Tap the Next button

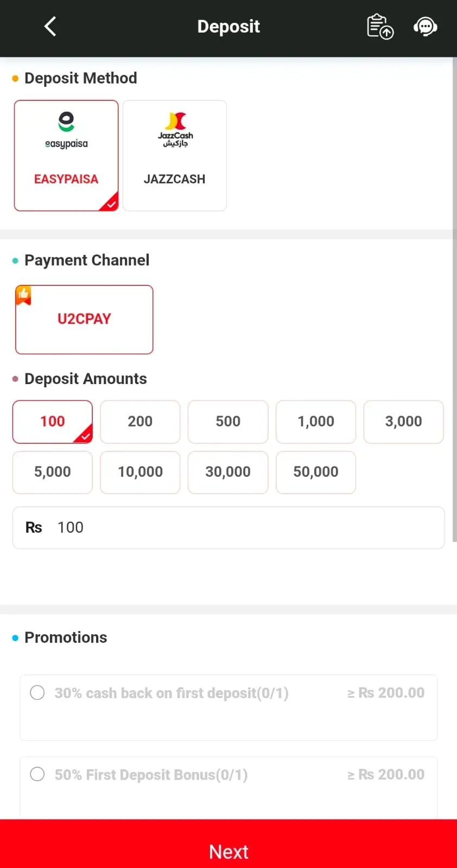click(x=228, y=844)
